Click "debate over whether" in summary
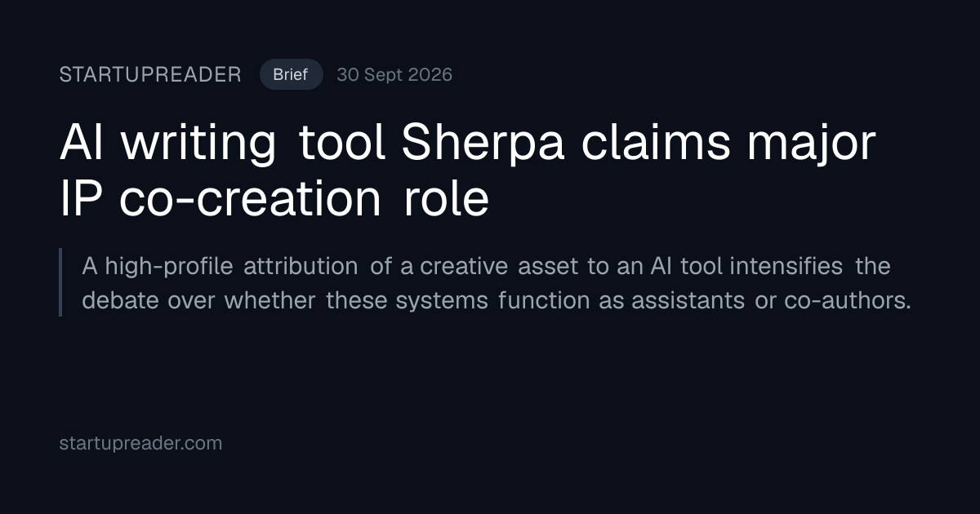Viewport: 980px width, 514px height. (x=198, y=300)
